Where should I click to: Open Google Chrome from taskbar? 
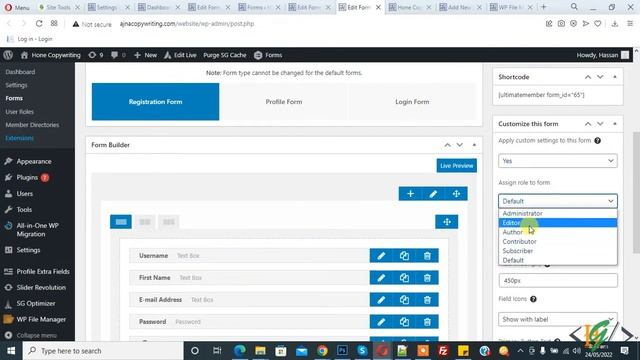coord(322,351)
